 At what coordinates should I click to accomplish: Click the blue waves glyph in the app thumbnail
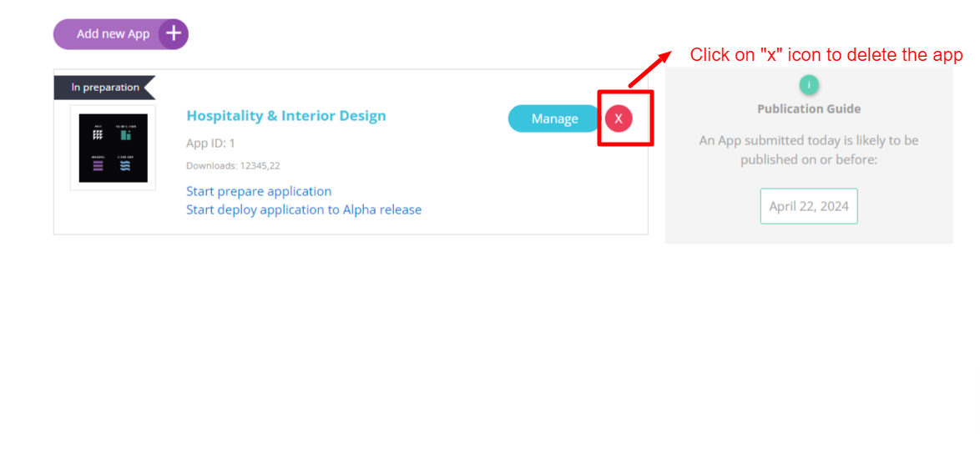coord(126,165)
